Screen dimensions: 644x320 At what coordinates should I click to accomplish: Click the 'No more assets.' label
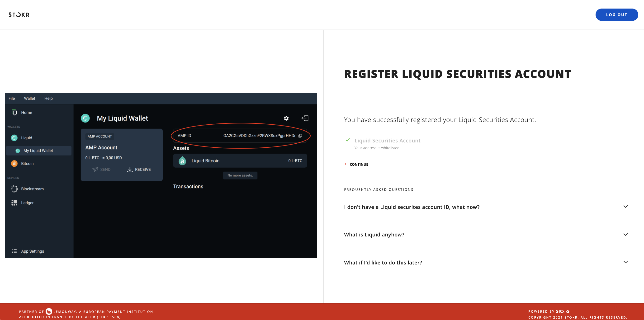tap(240, 175)
